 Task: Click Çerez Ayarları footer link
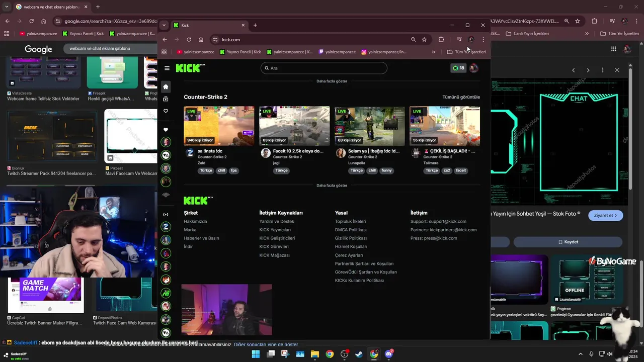[349, 255]
